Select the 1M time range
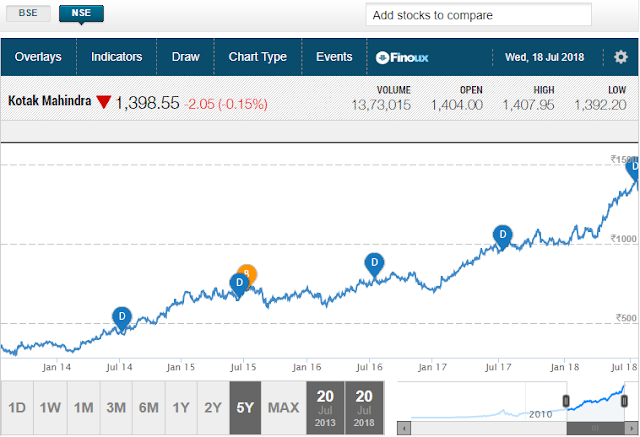Screen dimensions: 640x437 (83, 408)
